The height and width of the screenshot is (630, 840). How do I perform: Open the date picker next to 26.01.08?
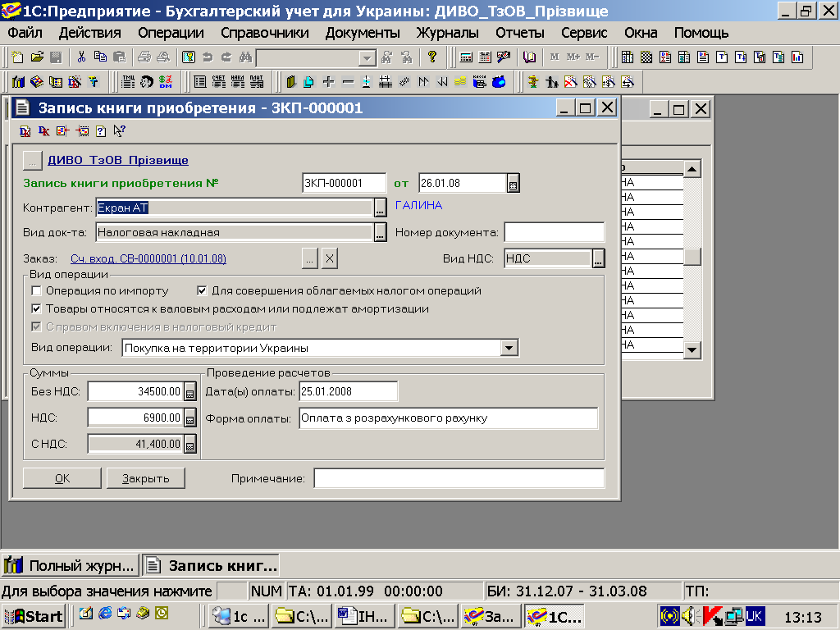(514, 183)
